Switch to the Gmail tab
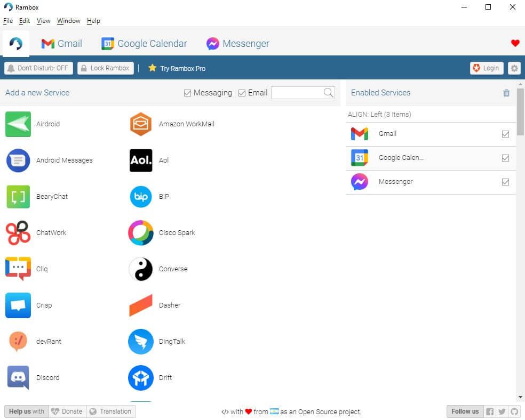 [x=61, y=44]
